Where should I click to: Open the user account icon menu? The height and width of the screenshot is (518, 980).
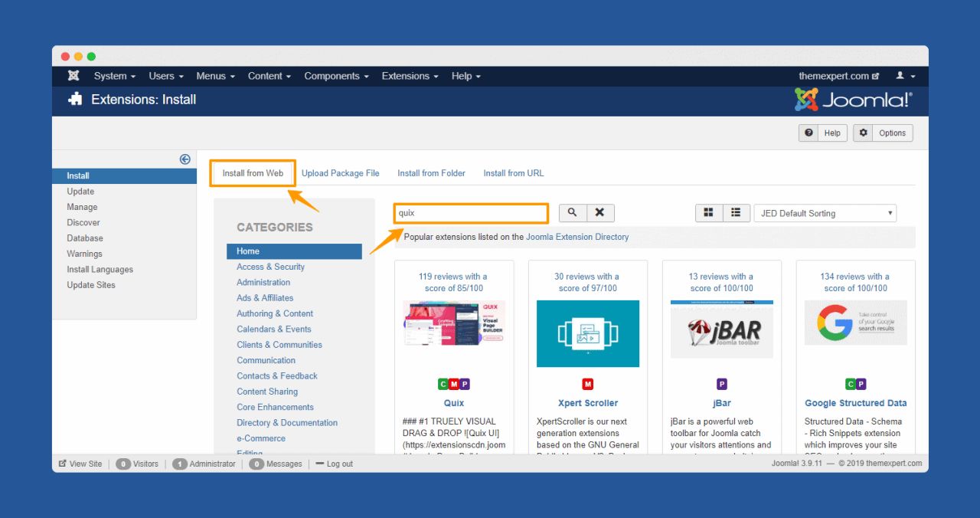(x=905, y=76)
